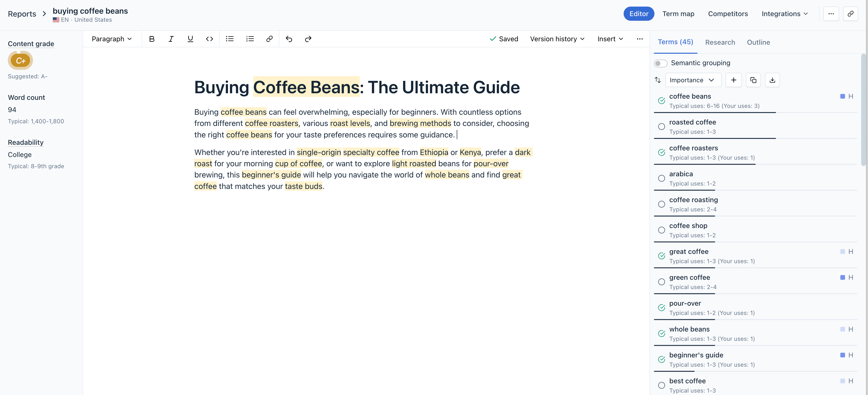Click the underline icon
Image resolution: width=868 pixels, height=395 pixels.
click(190, 39)
